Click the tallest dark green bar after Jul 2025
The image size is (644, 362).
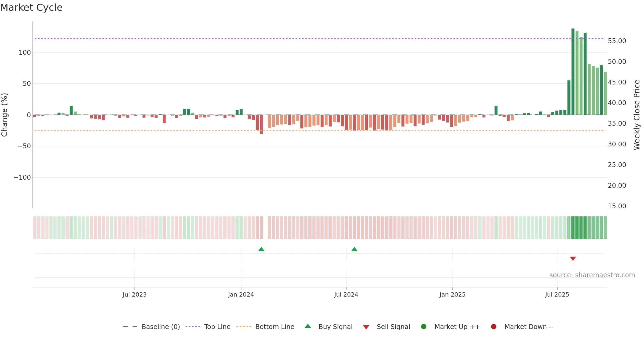point(573,72)
